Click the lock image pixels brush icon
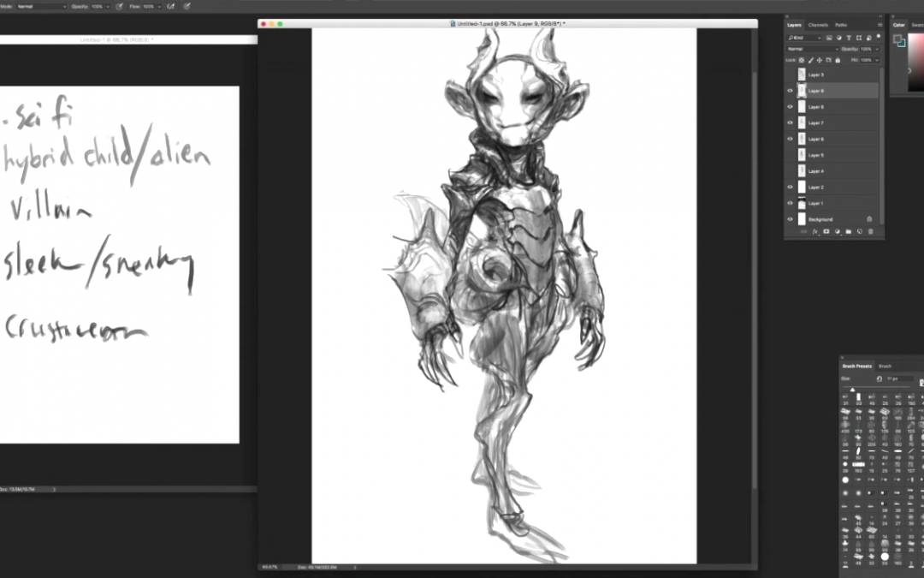The width and height of the screenshot is (924, 578). (813, 60)
